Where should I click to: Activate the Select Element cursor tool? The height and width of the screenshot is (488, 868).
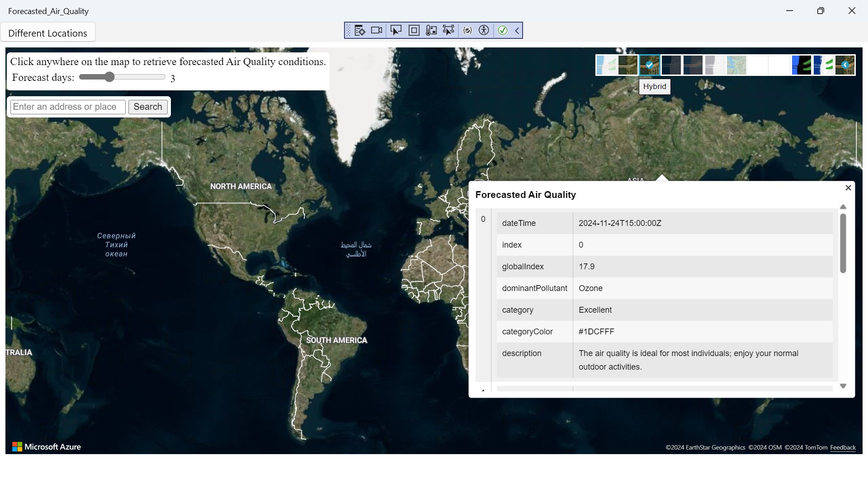pos(396,30)
